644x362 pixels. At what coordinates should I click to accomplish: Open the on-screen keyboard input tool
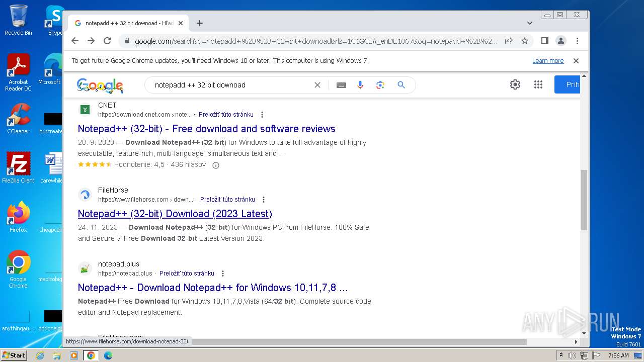point(341,85)
